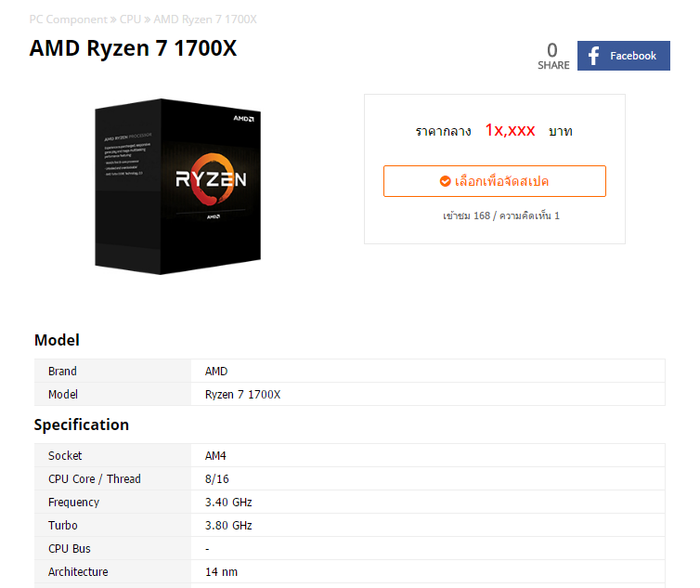The width and height of the screenshot is (700, 588).
Task: Share the page via Facebook button
Action: coord(623,56)
